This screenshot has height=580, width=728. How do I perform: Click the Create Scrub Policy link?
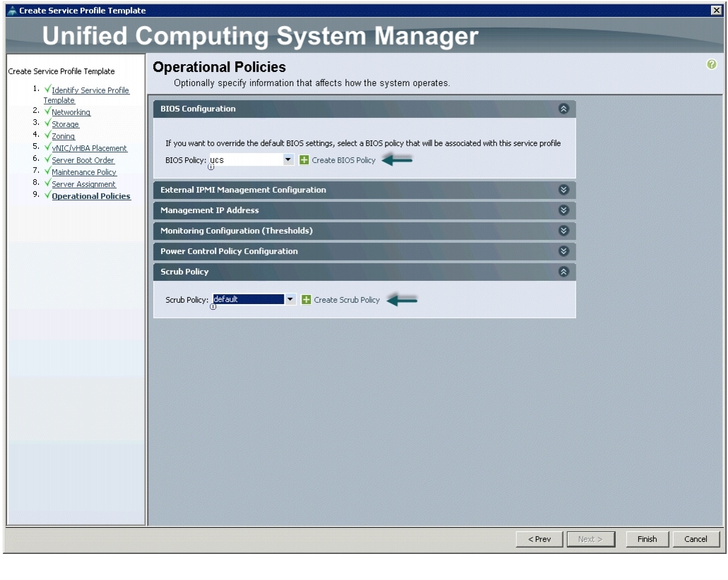click(x=346, y=300)
